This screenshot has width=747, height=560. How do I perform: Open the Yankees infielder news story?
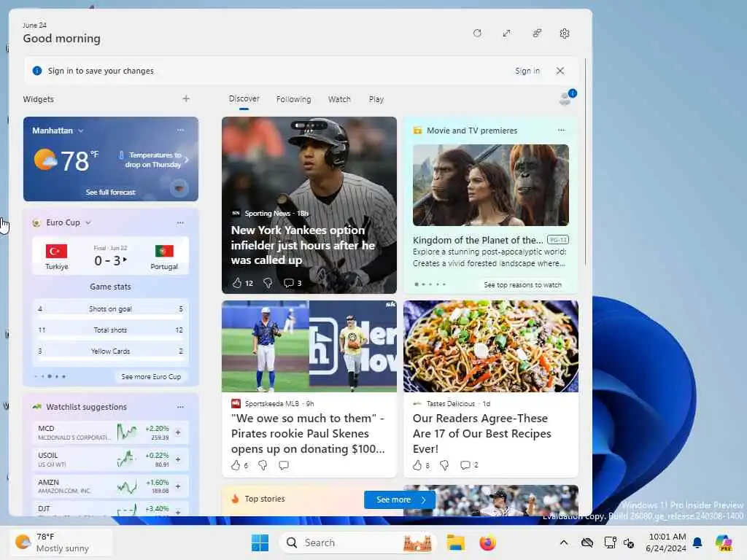click(x=303, y=245)
